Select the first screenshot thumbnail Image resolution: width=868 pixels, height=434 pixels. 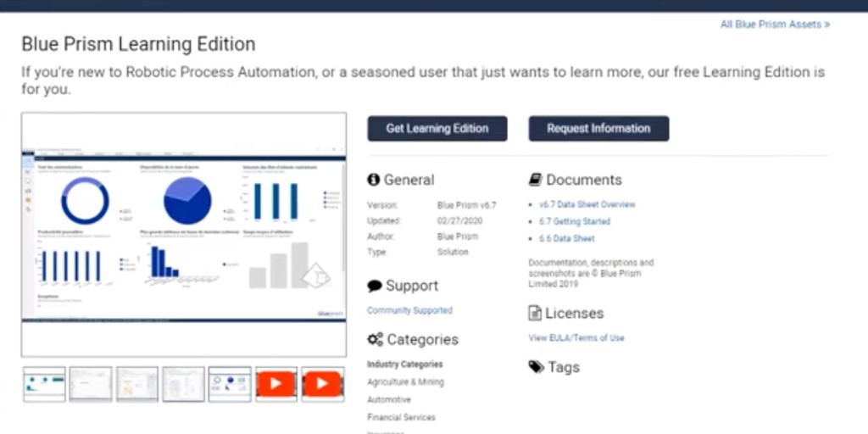click(44, 384)
